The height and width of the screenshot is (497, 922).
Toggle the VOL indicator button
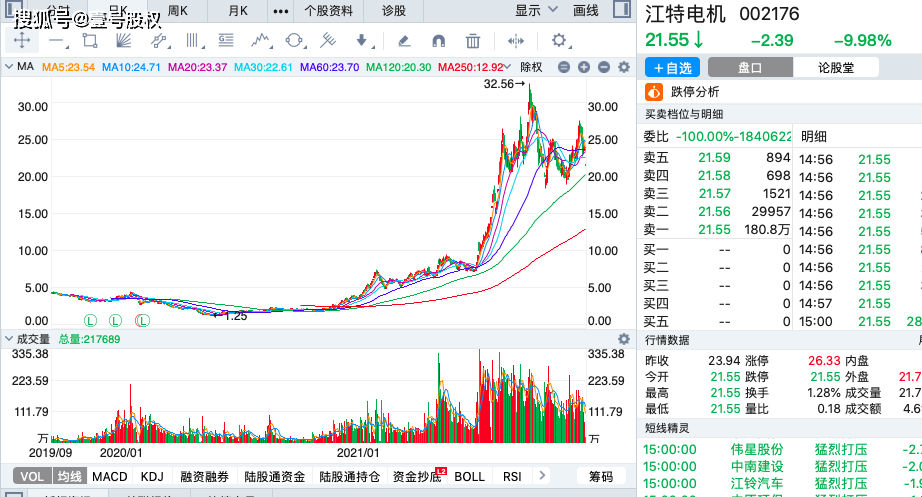32,477
